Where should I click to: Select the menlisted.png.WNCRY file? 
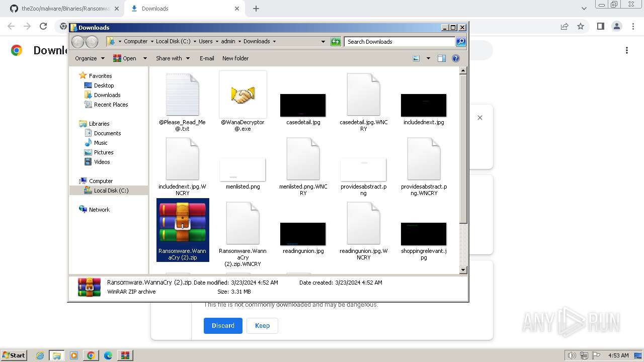[x=303, y=159]
